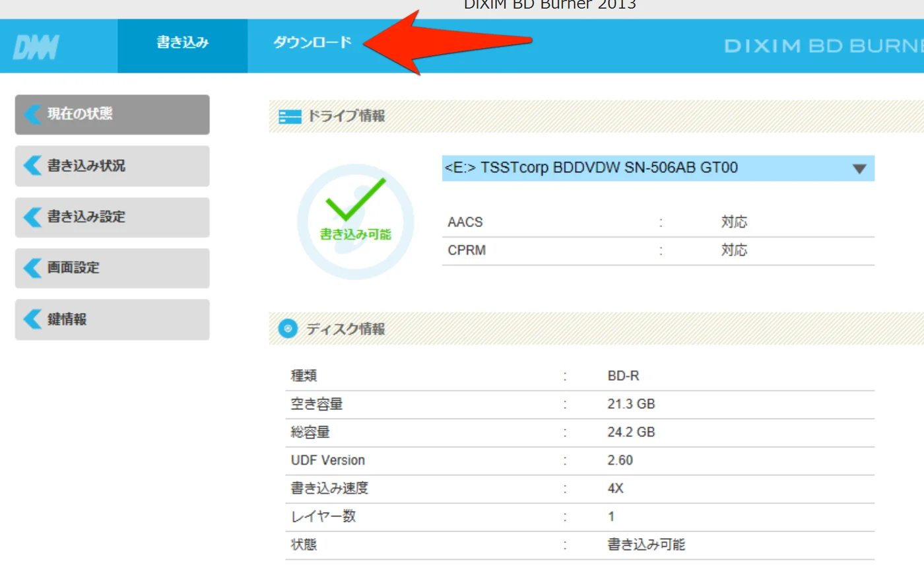Open 書き込み設定 in the sidebar
924x575 pixels.
point(112,217)
